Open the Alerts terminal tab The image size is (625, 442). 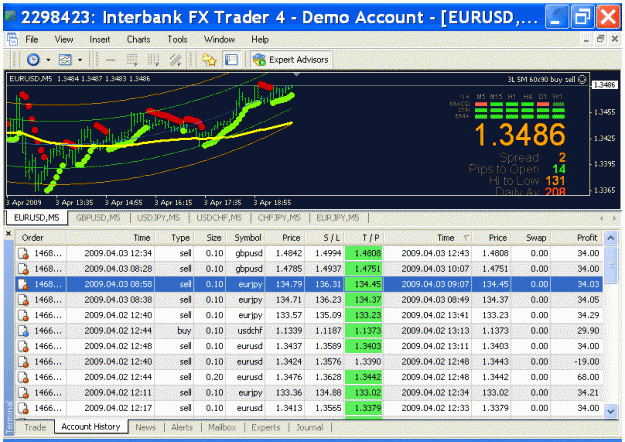pos(182,427)
